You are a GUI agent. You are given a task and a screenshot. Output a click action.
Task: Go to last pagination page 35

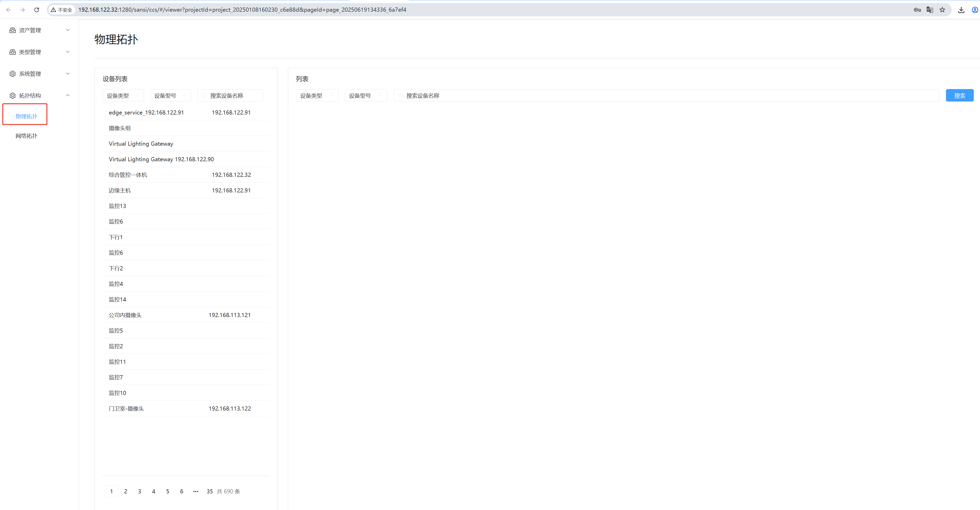[x=210, y=491]
